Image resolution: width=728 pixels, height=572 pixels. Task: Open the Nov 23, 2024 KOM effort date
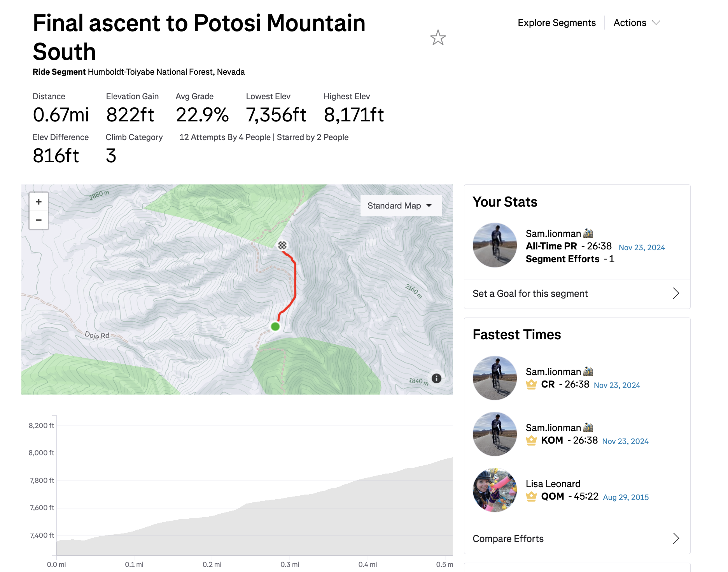[625, 441]
